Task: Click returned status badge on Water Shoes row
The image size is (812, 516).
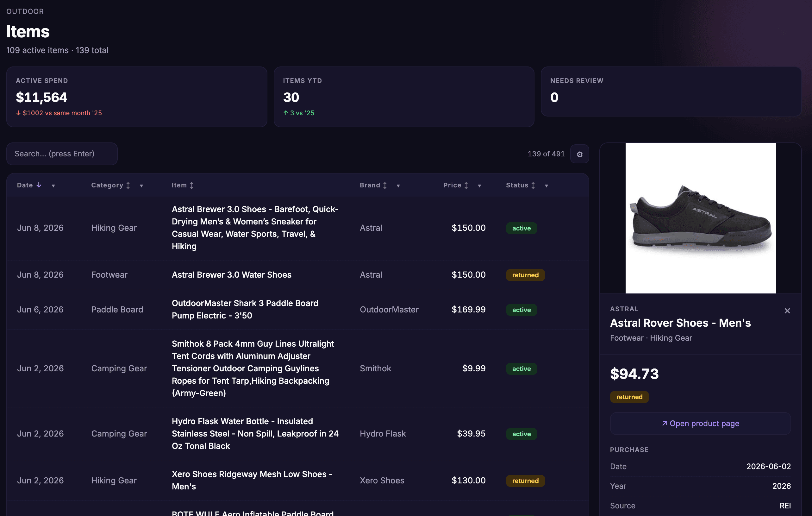Action: coord(525,275)
